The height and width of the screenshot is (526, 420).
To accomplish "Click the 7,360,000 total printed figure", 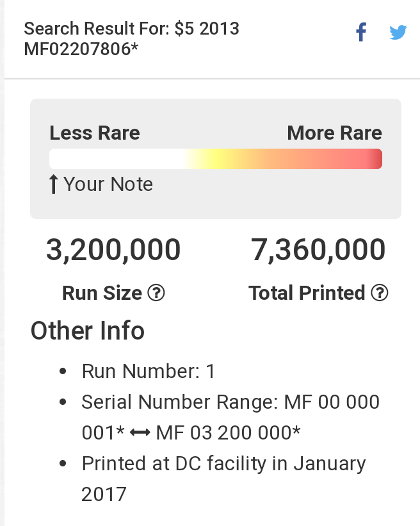I will pyautogui.click(x=318, y=250).
